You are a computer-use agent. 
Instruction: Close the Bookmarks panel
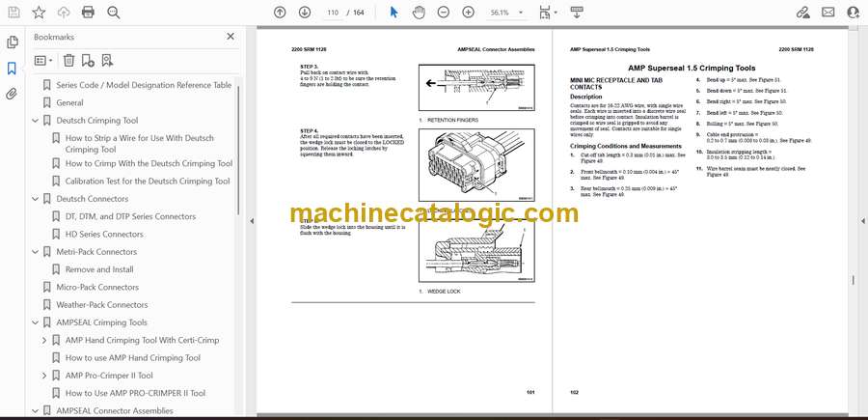(x=231, y=37)
